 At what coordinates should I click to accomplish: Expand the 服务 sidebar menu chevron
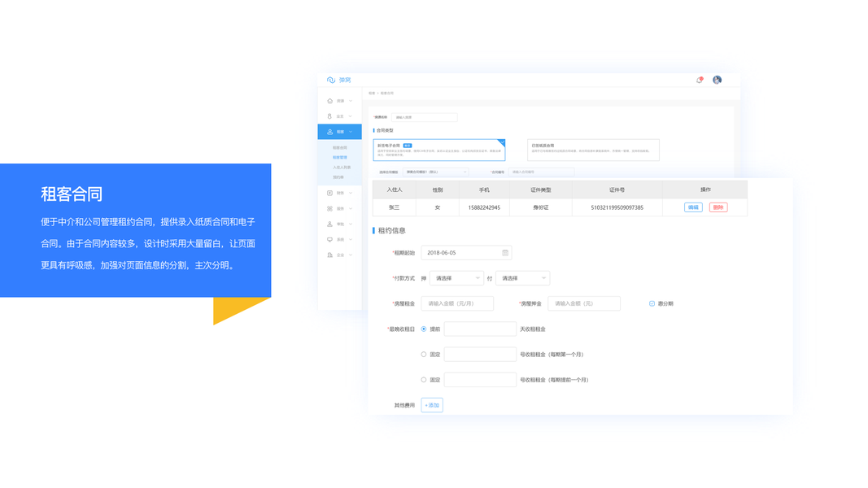pos(351,208)
